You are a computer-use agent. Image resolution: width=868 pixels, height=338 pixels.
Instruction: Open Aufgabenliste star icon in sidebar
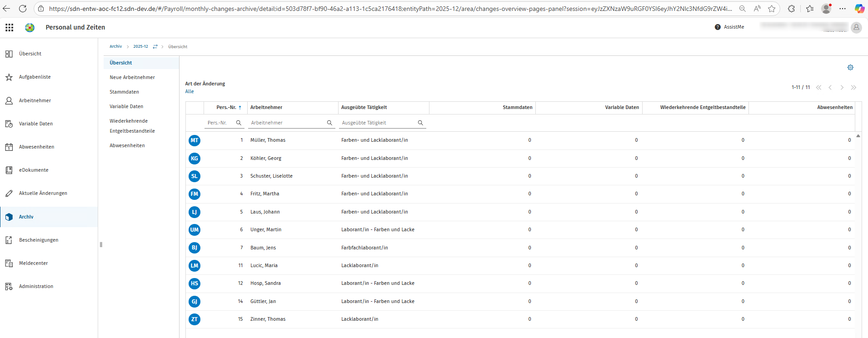pos(9,77)
